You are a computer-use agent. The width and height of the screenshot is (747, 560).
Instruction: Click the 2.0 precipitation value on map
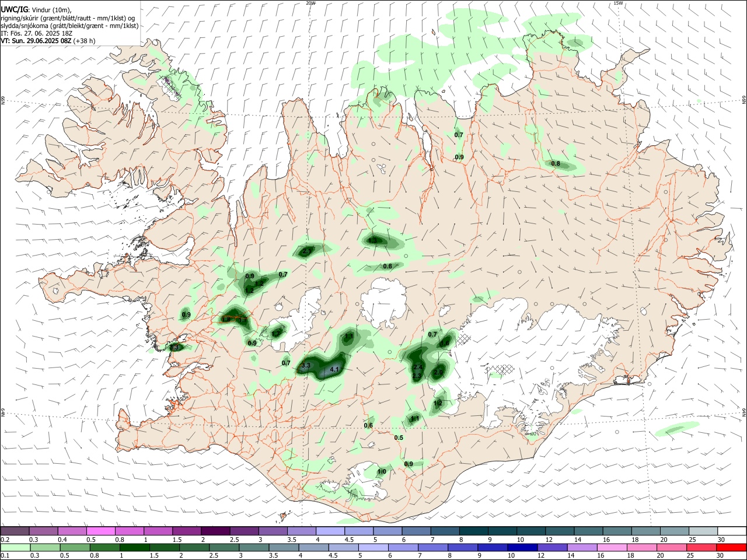[x=439, y=372]
